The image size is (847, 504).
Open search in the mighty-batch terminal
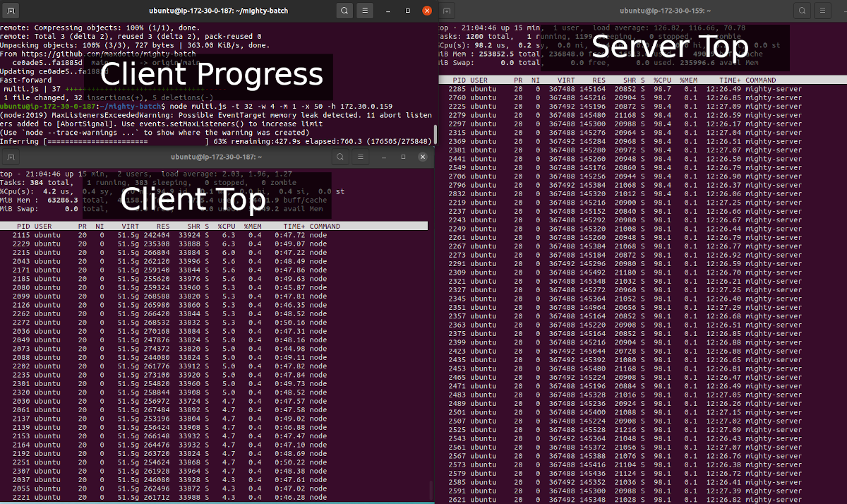(344, 11)
